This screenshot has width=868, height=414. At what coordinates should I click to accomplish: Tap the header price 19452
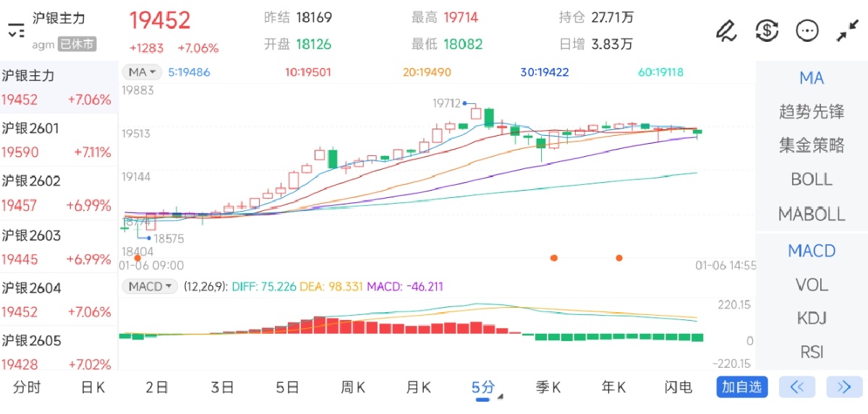pos(160,20)
